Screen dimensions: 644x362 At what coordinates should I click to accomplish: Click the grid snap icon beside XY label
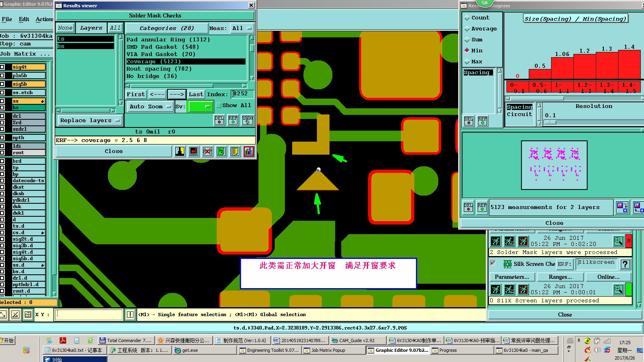pyautogui.click(x=28, y=315)
